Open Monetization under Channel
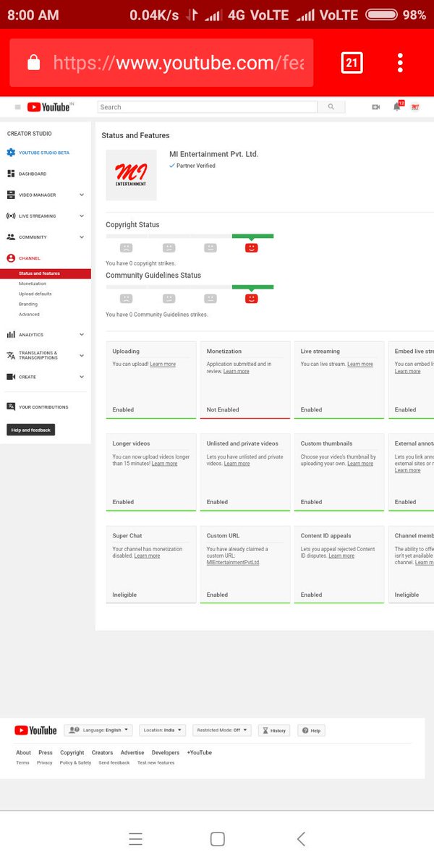 click(33, 284)
